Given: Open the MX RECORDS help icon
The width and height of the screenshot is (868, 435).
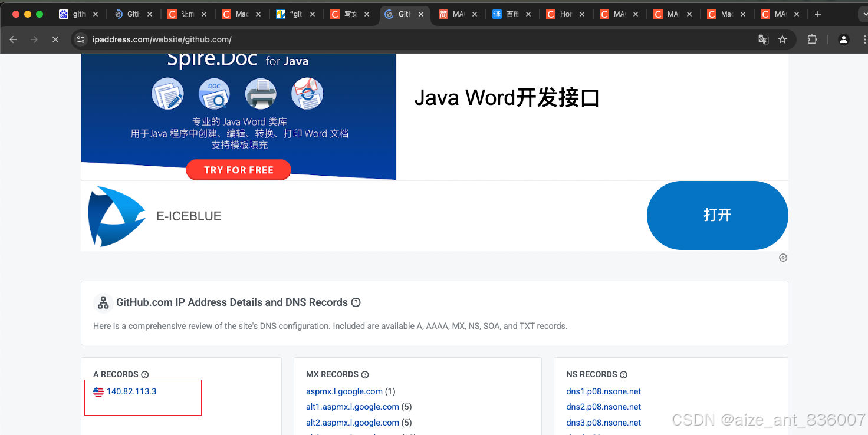Looking at the screenshot, I should click(x=365, y=374).
